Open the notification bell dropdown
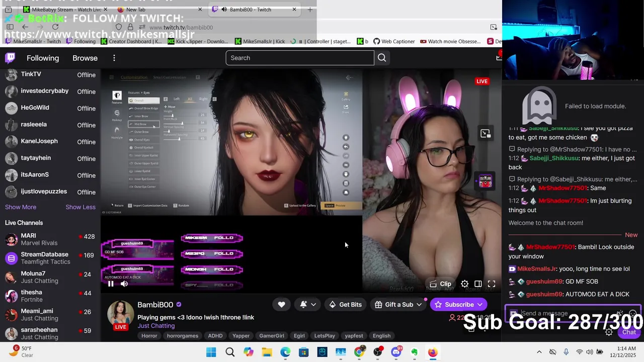Image resolution: width=644 pixels, height=362 pixels. 308,304
